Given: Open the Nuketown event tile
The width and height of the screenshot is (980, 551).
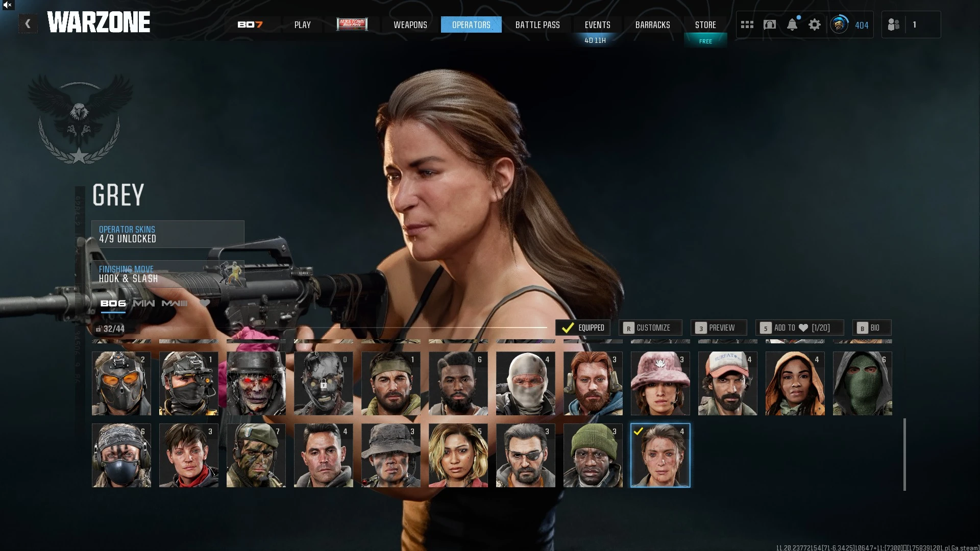Looking at the screenshot, I should point(352,24).
